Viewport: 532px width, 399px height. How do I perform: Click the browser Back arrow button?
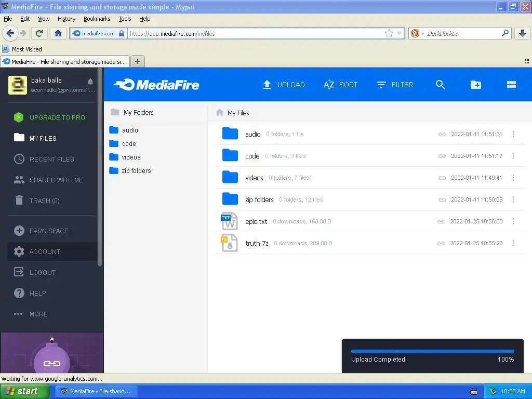point(10,33)
